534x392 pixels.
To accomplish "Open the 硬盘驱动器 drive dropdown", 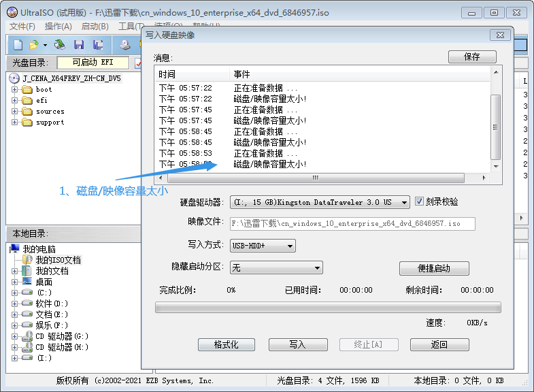I will click(404, 202).
